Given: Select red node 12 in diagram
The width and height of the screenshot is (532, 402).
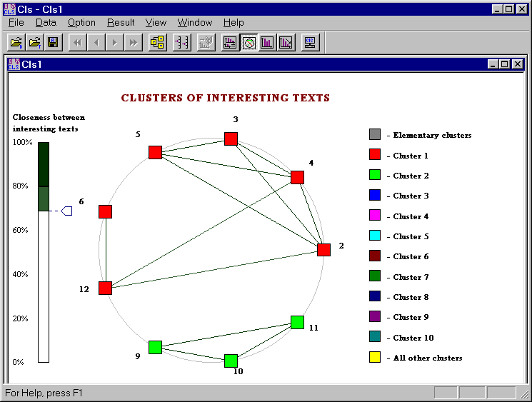Looking at the screenshot, I should tap(106, 288).
